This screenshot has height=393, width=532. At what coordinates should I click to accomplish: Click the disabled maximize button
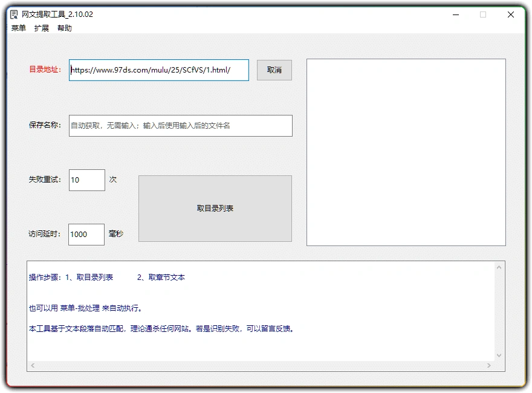pos(483,15)
